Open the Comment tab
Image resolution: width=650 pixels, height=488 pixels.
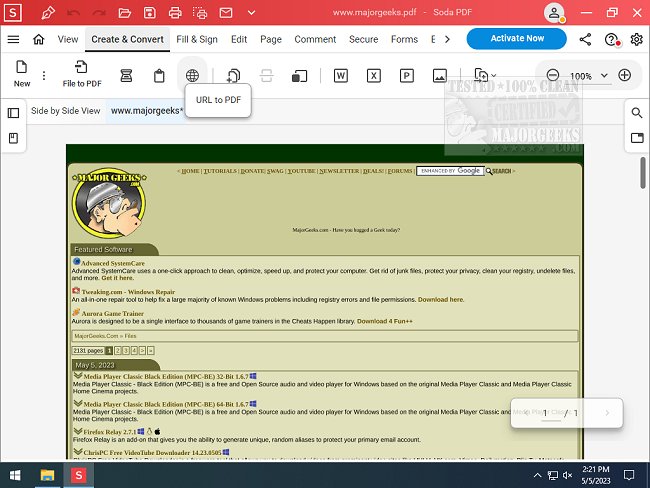point(315,39)
